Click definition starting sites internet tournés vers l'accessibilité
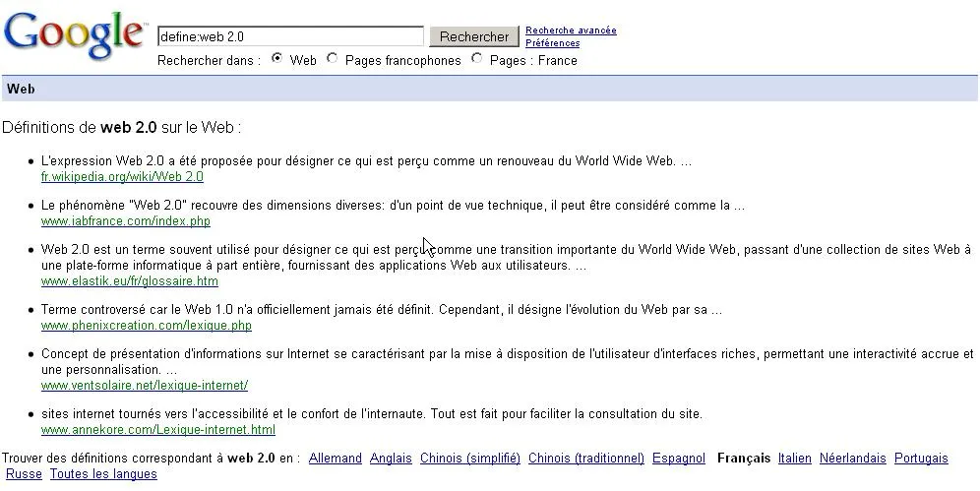This screenshot has height=491, width=980. [372, 413]
